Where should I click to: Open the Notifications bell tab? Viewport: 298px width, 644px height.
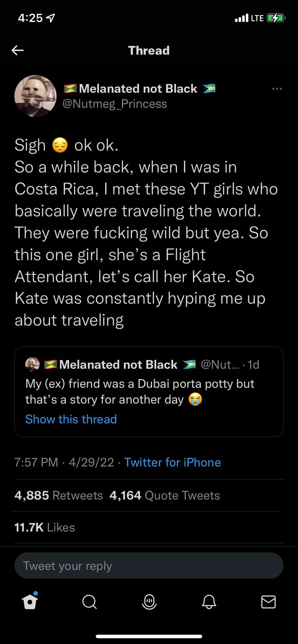coord(209,602)
